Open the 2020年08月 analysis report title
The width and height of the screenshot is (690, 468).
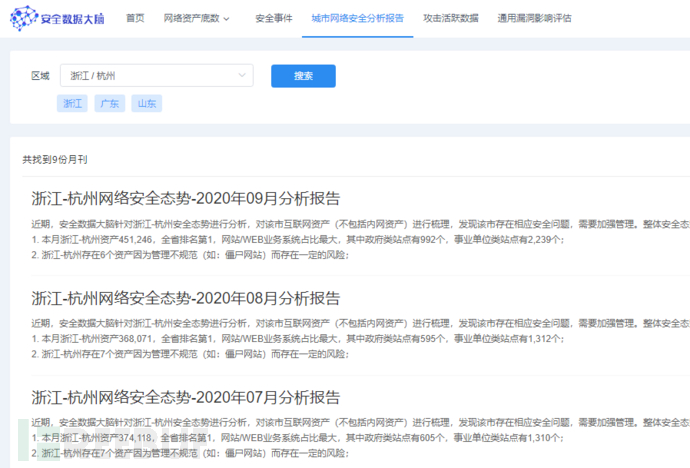[x=185, y=297]
